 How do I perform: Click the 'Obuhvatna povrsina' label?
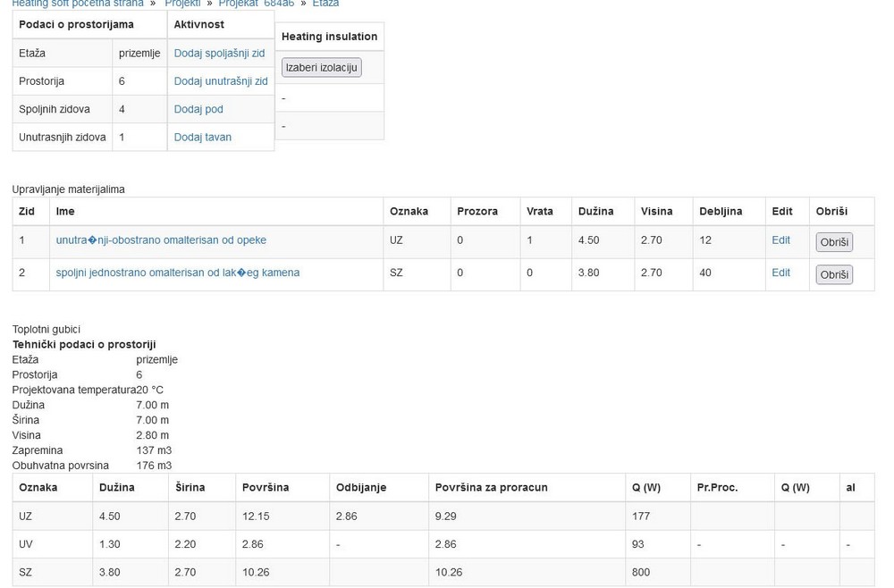pyautogui.click(x=61, y=466)
